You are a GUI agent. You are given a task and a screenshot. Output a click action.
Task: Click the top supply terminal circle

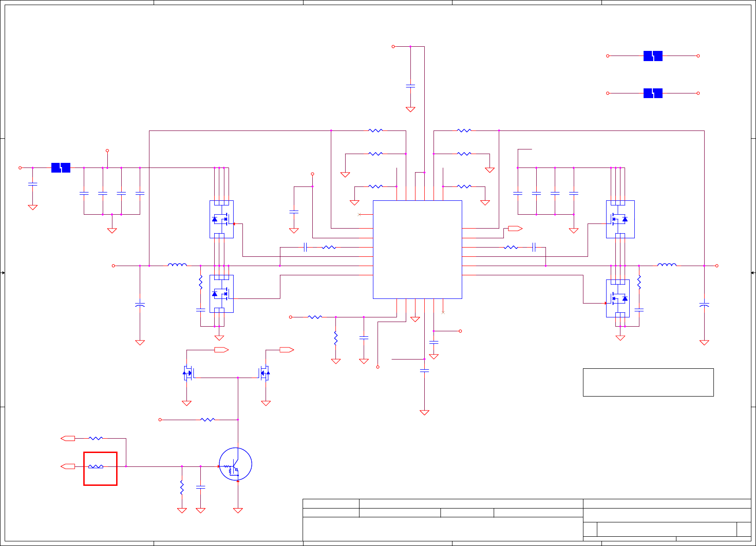pyautogui.click(x=393, y=46)
